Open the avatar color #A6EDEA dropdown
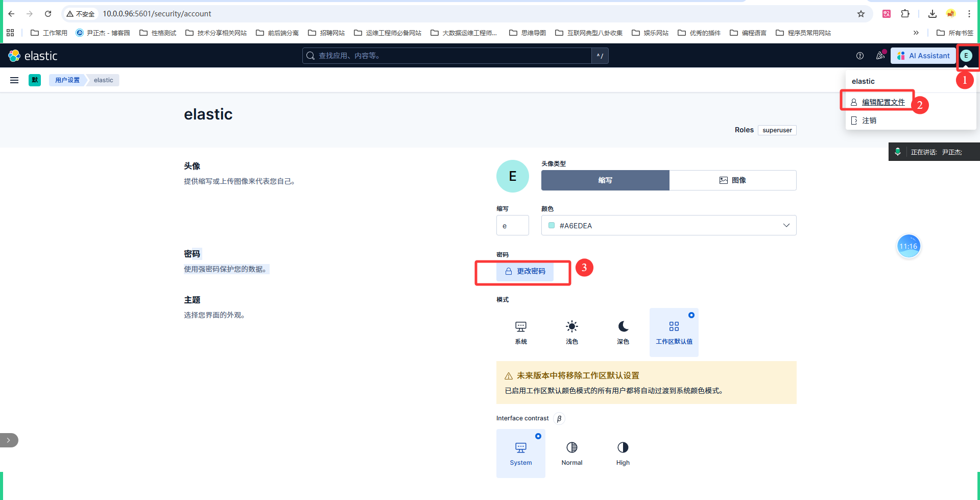 coord(669,225)
